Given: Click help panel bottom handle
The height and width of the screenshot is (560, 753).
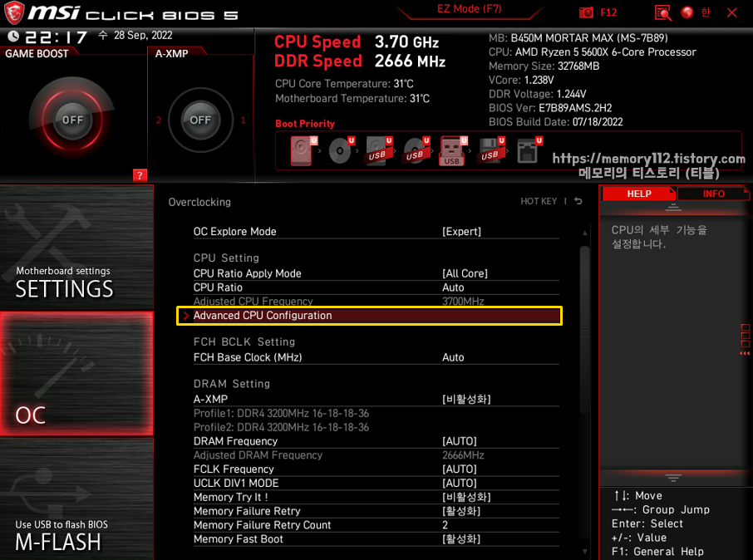Looking at the screenshot, I should point(673,478).
